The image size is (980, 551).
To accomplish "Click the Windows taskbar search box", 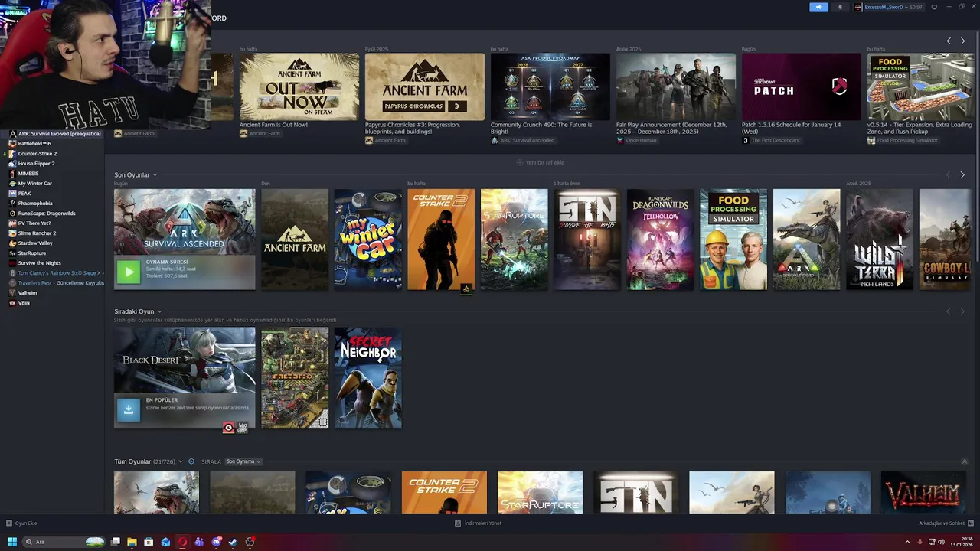I will pos(64,542).
